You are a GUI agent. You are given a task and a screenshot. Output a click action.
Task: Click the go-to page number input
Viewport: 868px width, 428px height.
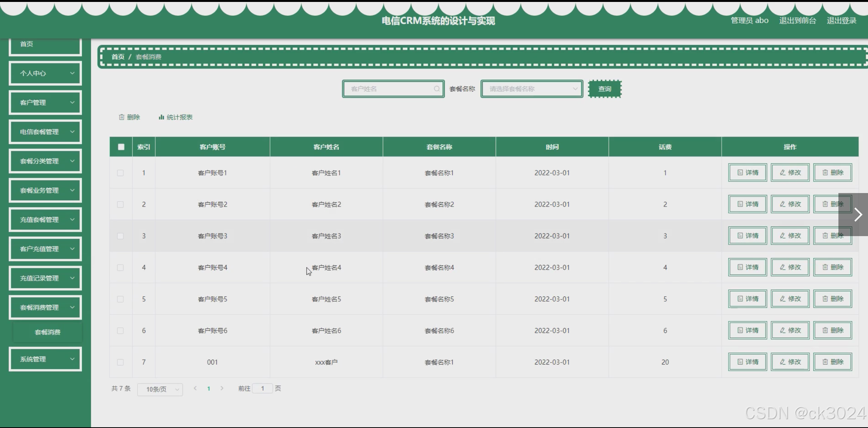(262, 388)
